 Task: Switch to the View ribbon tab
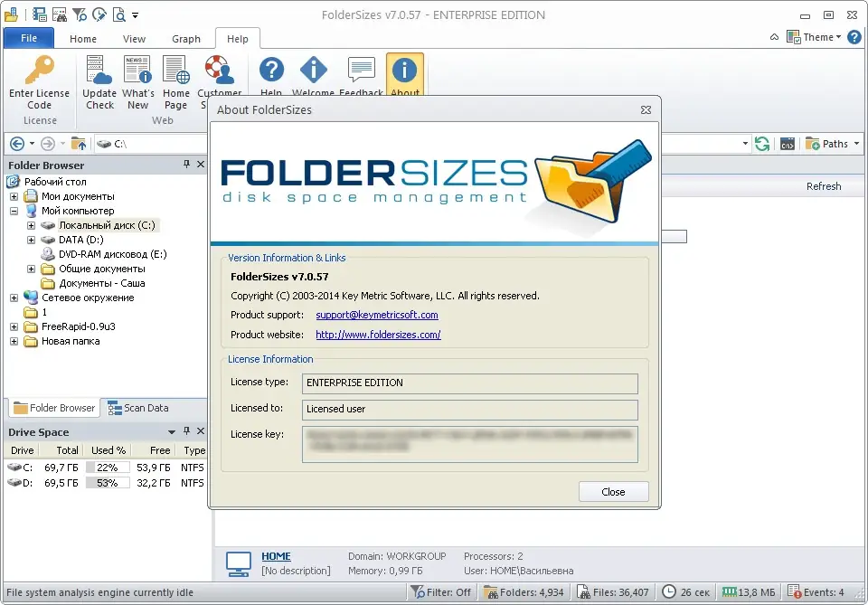pos(134,39)
